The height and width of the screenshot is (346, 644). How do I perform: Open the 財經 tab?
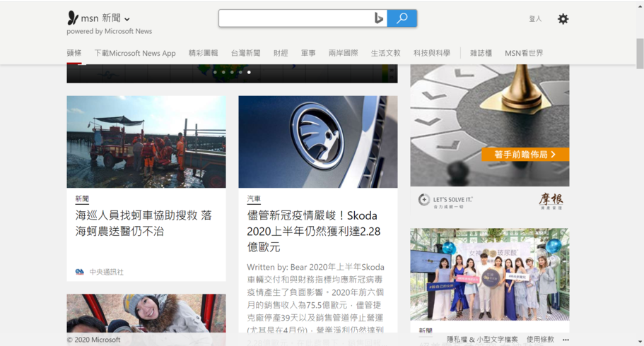(x=281, y=53)
